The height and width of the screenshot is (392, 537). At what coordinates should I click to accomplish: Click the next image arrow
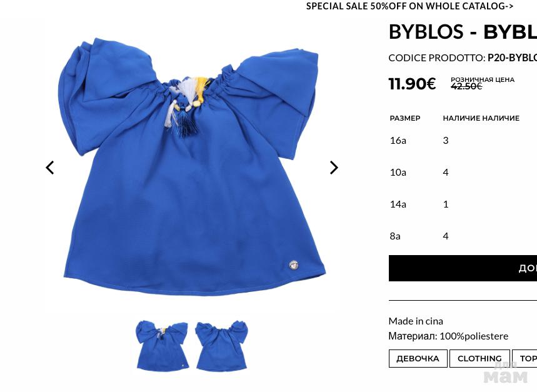coord(334,168)
